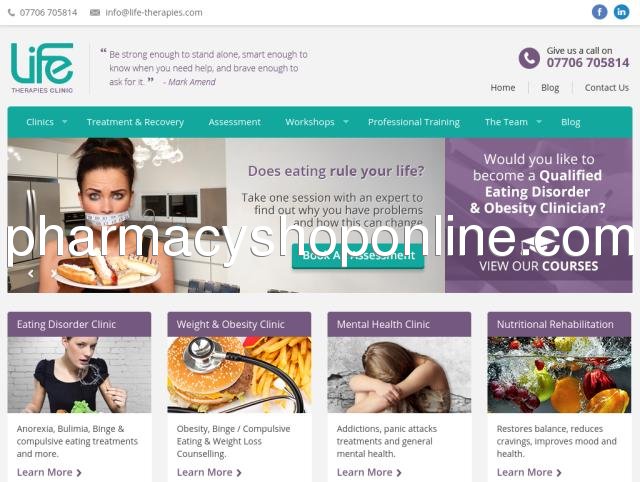Click the Mental Health Clinic image
This screenshot has width=640, height=482.
pyautogui.click(x=399, y=375)
